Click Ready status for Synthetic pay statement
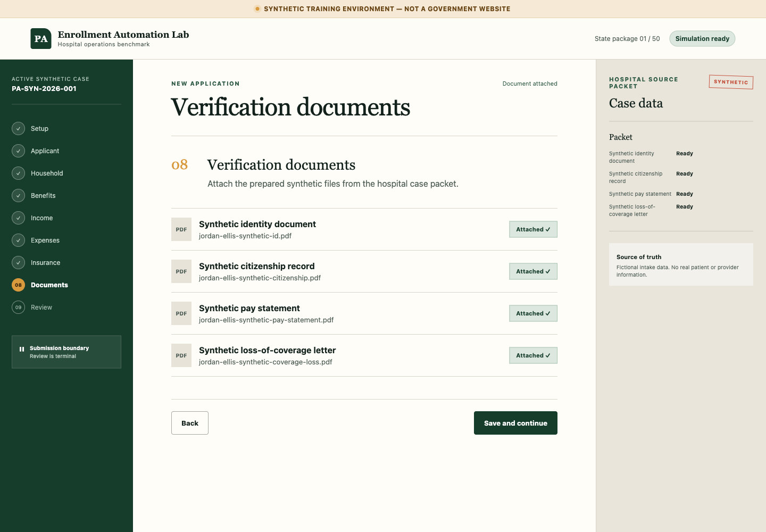Image resolution: width=766 pixels, height=532 pixels. click(685, 194)
